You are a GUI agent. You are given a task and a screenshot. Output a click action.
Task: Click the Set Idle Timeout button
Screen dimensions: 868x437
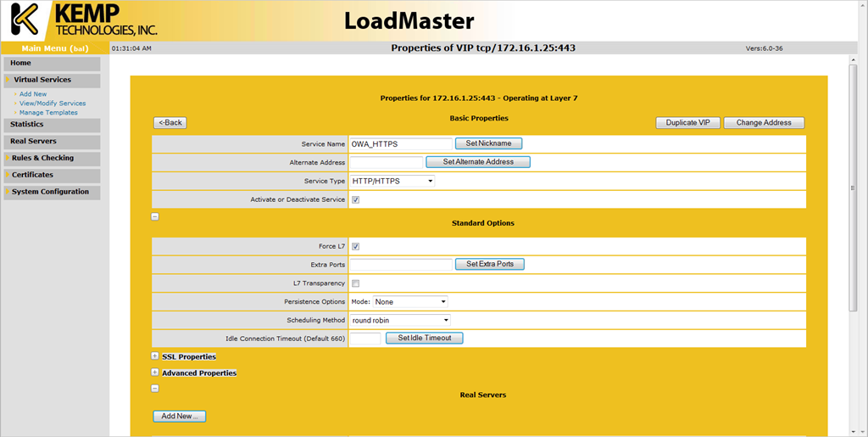[x=425, y=338]
